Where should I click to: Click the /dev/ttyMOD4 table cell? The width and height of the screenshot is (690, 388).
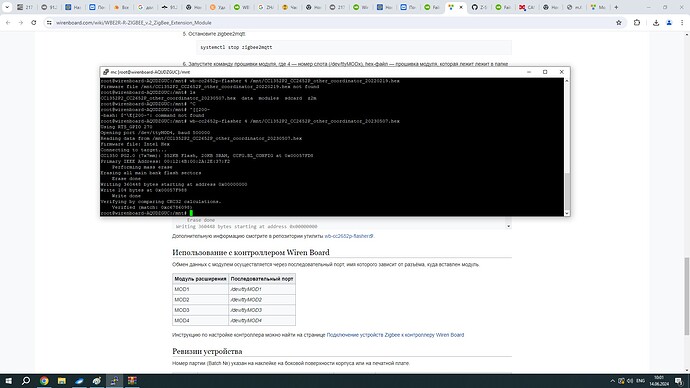262,321
